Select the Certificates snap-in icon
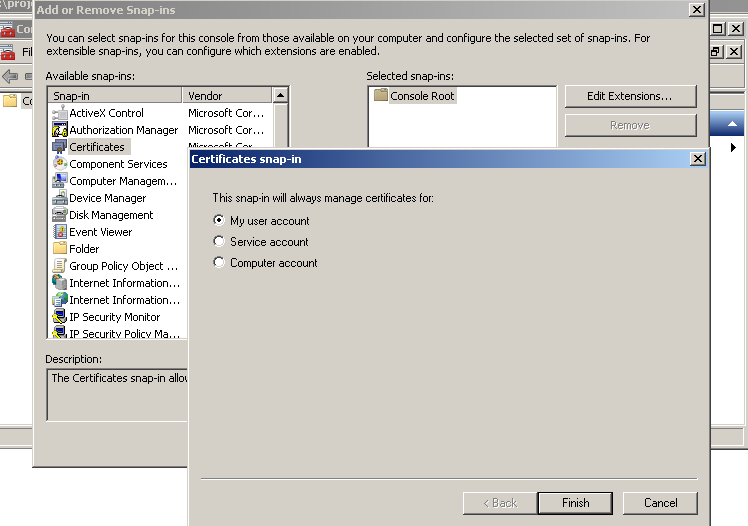This screenshot has height=526, width=748. [60, 147]
